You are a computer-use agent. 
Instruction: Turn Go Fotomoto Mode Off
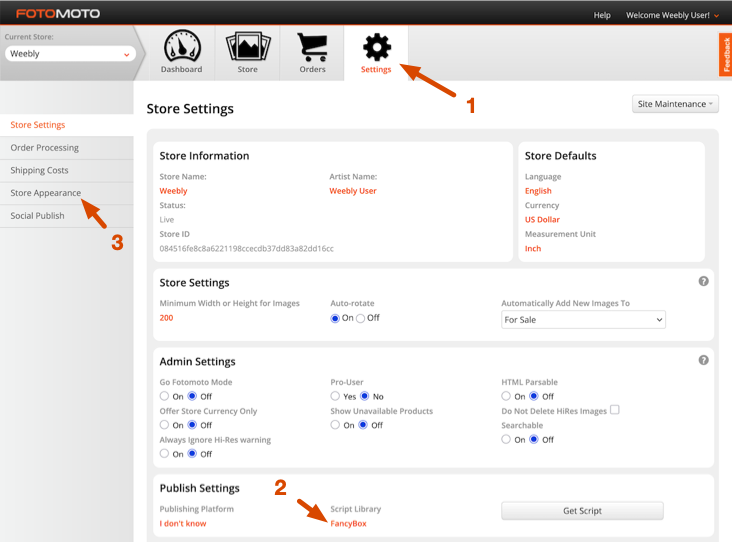click(192, 396)
